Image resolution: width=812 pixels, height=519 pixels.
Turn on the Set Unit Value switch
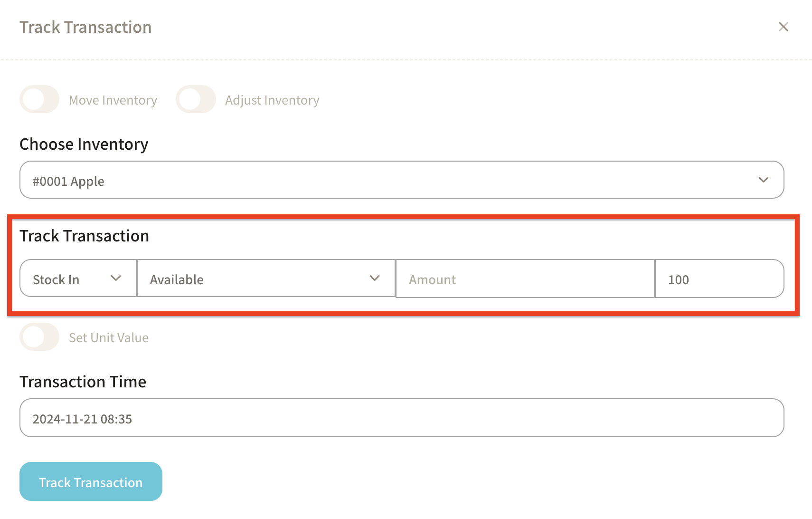pos(39,337)
